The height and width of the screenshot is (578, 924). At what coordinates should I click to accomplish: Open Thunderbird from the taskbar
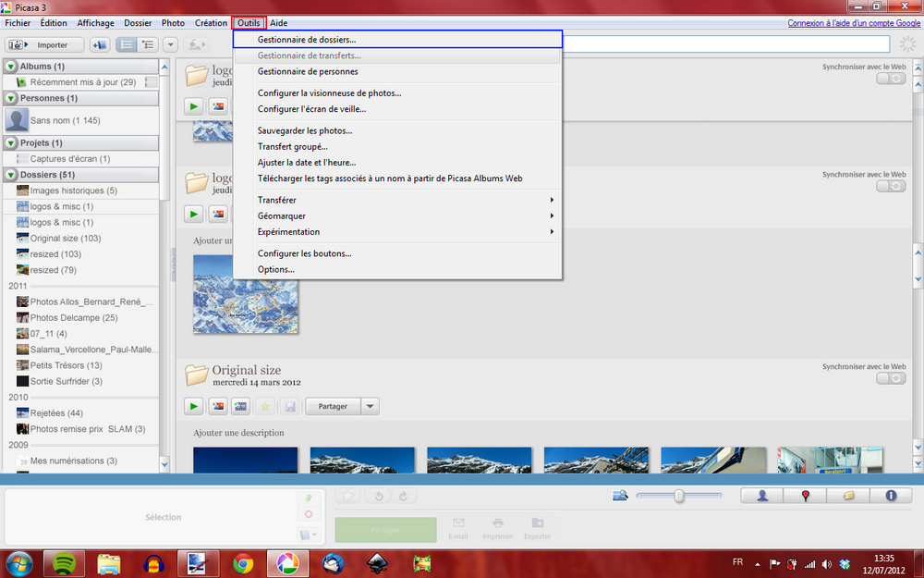tap(333, 564)
